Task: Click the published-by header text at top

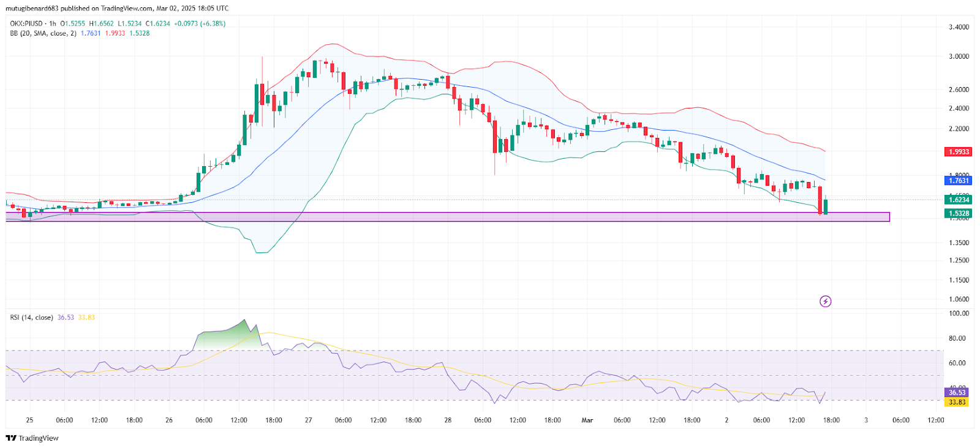Action: click(x=118, y=9)
